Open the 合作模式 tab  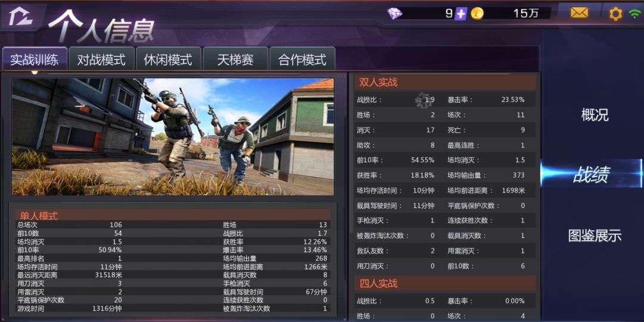302,59
